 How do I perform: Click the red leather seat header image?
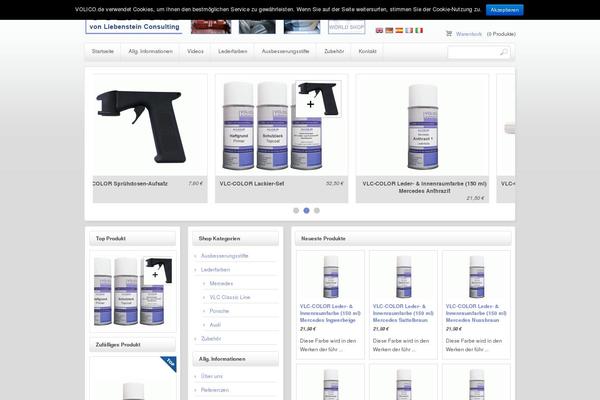point(211,27)
